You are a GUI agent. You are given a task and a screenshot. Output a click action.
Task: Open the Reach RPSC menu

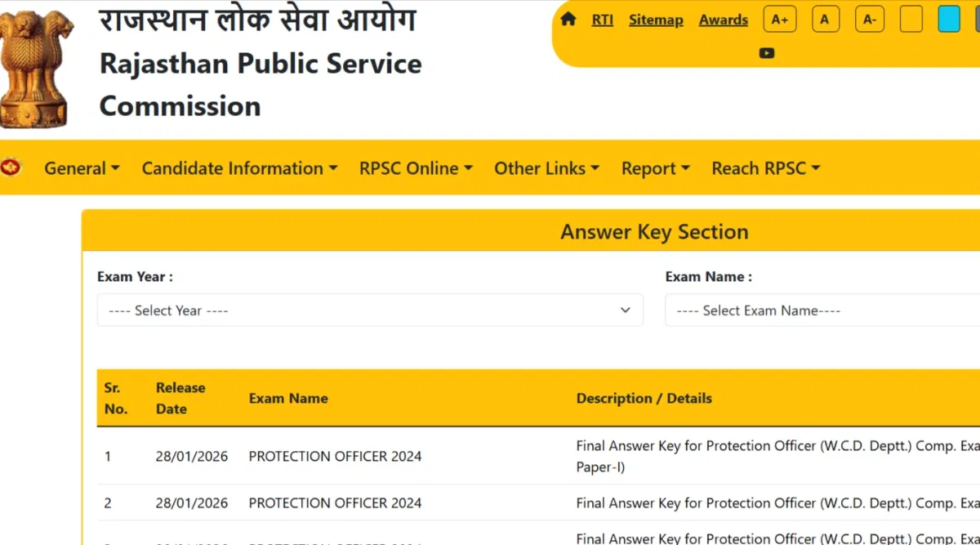click(x=765, y=168)
